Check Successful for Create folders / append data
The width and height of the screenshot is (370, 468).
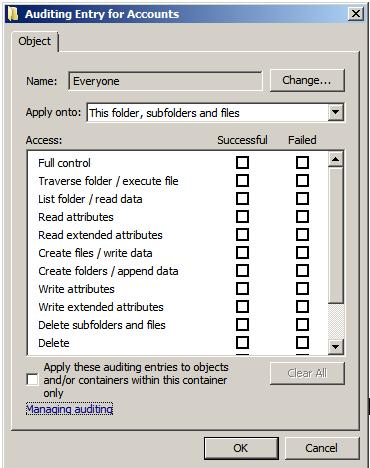[242, 271]
